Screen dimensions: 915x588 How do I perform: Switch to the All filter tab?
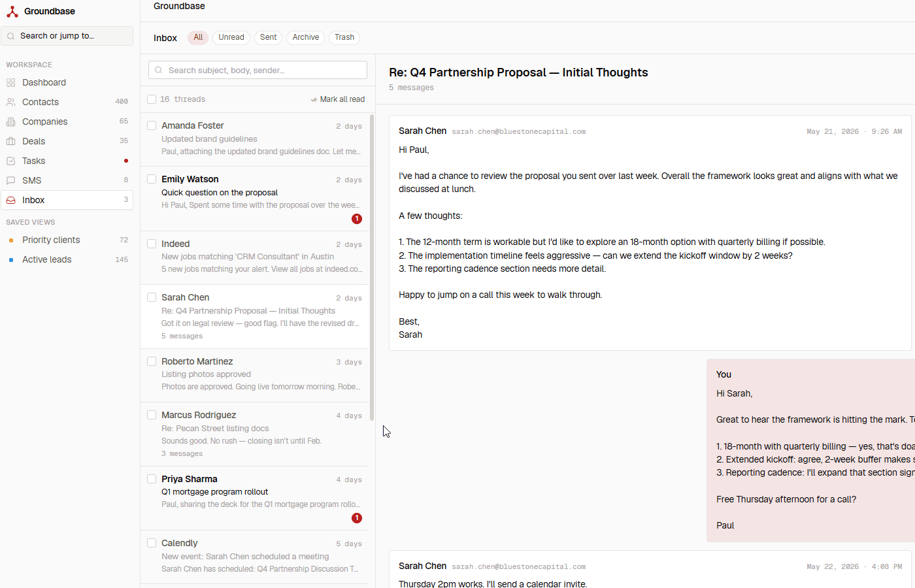pyautogui.click(x=198, y=37)
